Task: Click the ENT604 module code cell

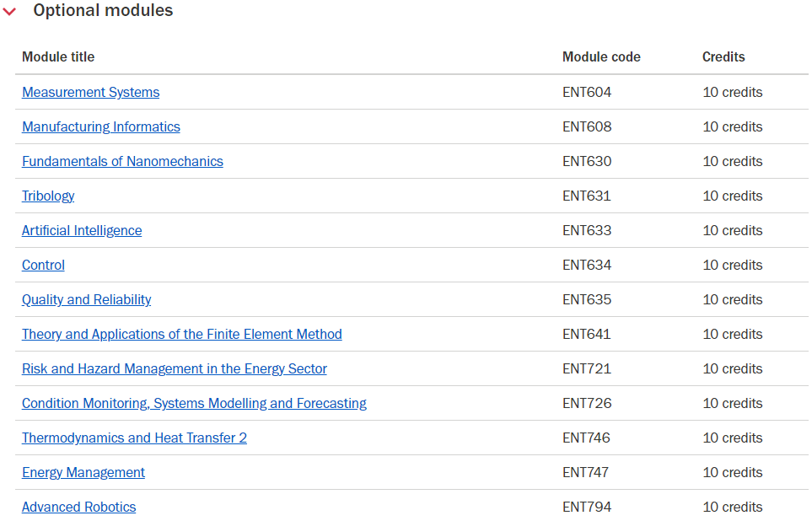Action: [x=587, y=92]
